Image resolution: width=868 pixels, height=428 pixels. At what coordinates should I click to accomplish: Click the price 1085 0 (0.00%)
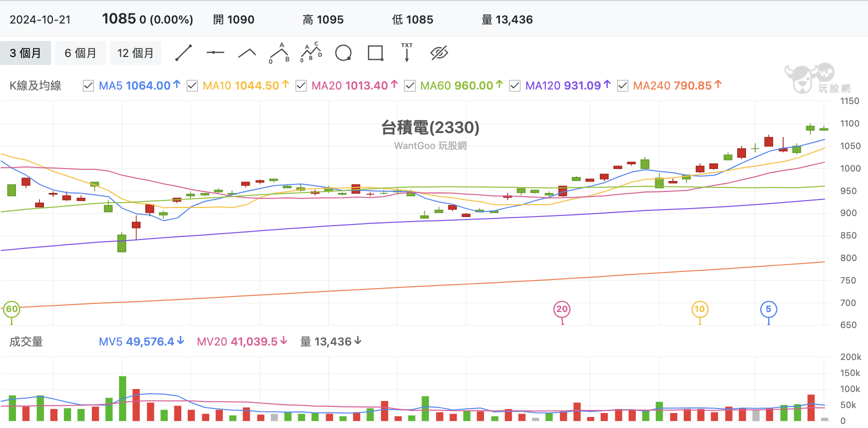click(x=147, y=19)
